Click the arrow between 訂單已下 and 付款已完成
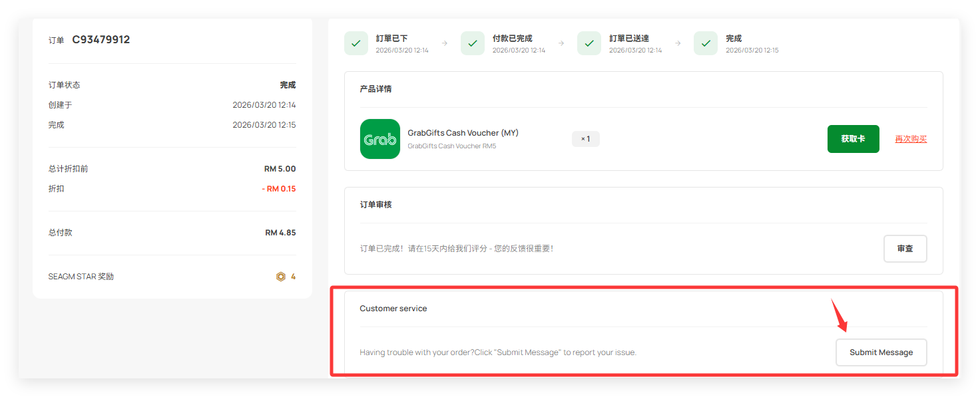This screenshot has width=980, height=397. pos(445,43)
